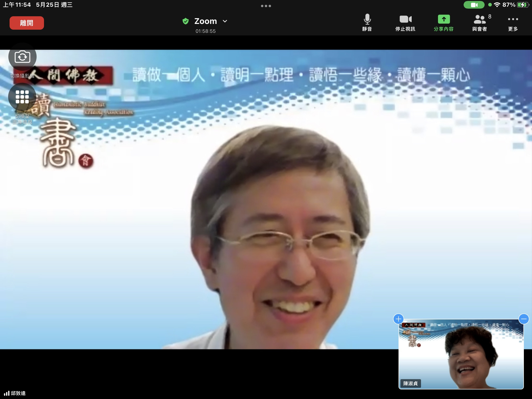Collapse self-view thumbnail with minus button
Screen dimensions: 532x399
[x=524, y=319]
